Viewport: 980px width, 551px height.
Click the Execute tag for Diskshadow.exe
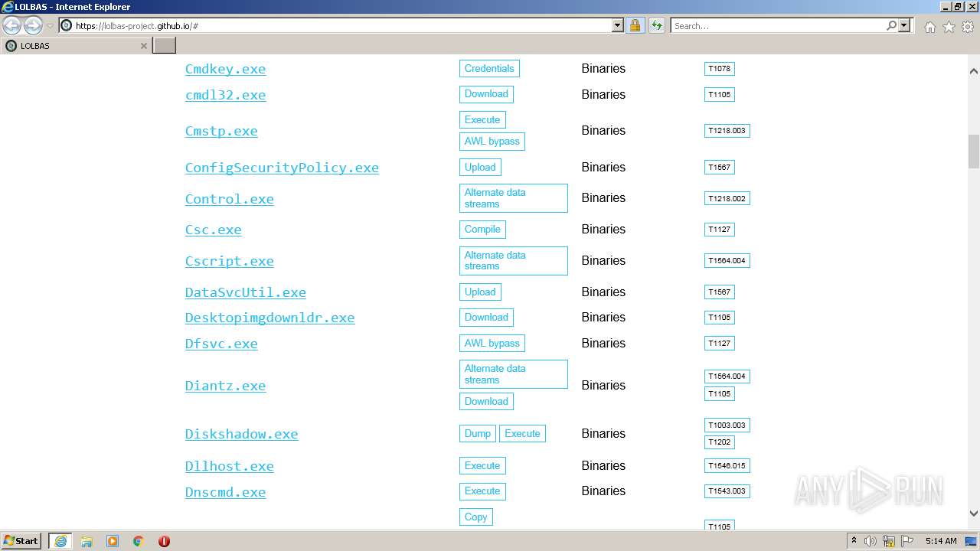[x=522, y=433]
